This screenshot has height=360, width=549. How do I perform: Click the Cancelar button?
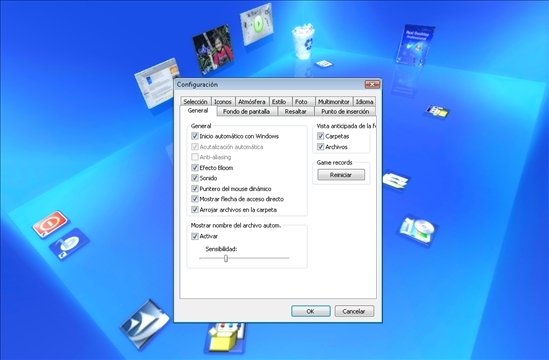point(354,311)
